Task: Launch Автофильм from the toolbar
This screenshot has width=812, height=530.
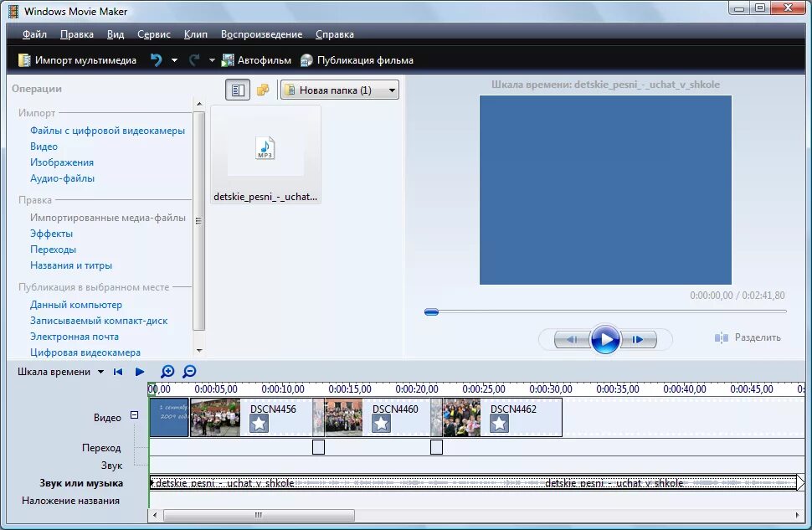Action: pos(256,60)
